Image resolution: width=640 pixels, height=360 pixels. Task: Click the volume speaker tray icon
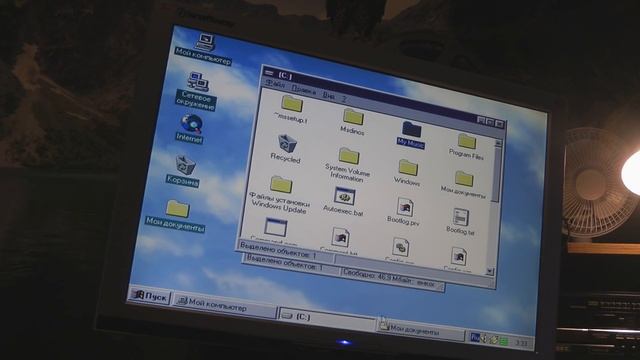tap(484, 338)
